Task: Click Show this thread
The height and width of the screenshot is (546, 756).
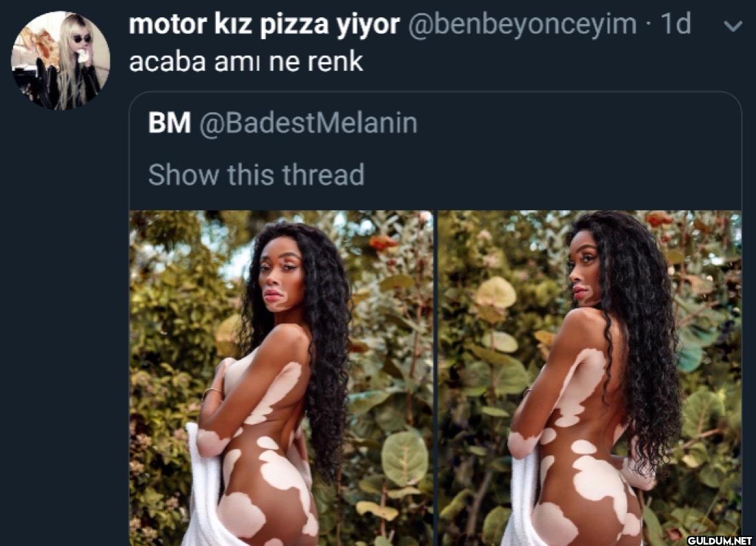Action: [x=256, y=174]
